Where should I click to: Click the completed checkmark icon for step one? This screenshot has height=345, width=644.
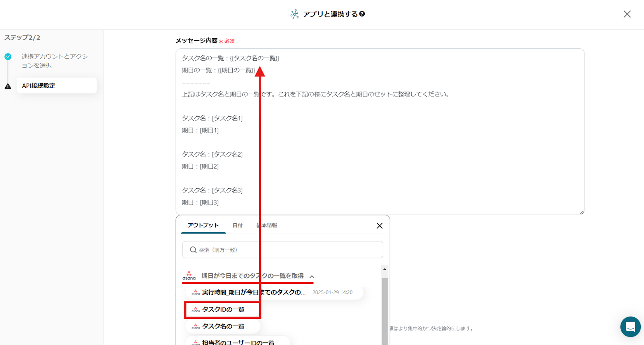coord(8,57)
